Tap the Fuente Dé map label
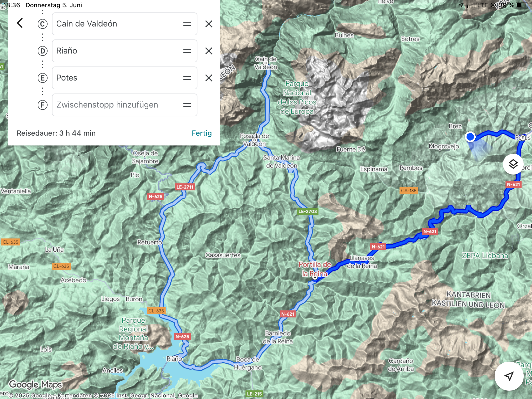 pyautogui.click(x=351, y=149)
